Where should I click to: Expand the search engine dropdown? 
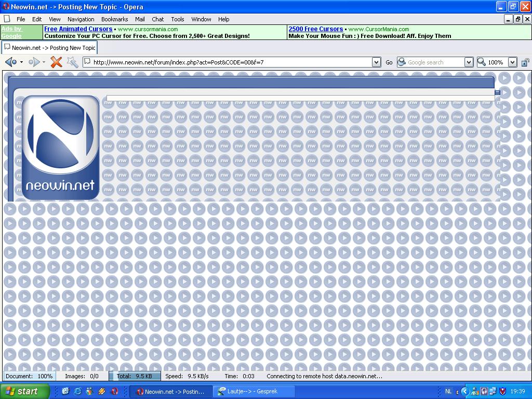[469, 62]
